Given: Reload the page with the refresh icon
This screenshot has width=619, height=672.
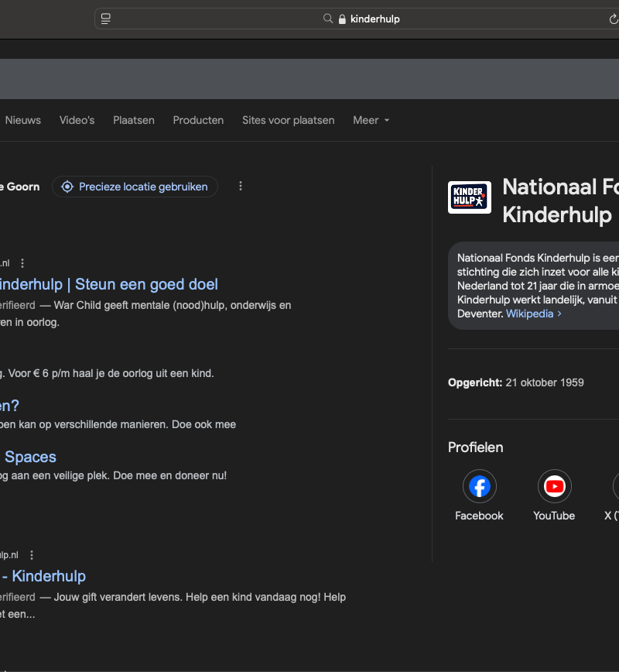Looking at the screenshot, I should (614, 19).
